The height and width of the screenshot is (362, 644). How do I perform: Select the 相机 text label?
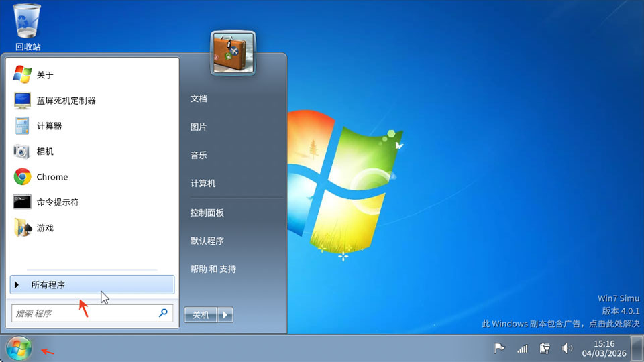point(45,152)
